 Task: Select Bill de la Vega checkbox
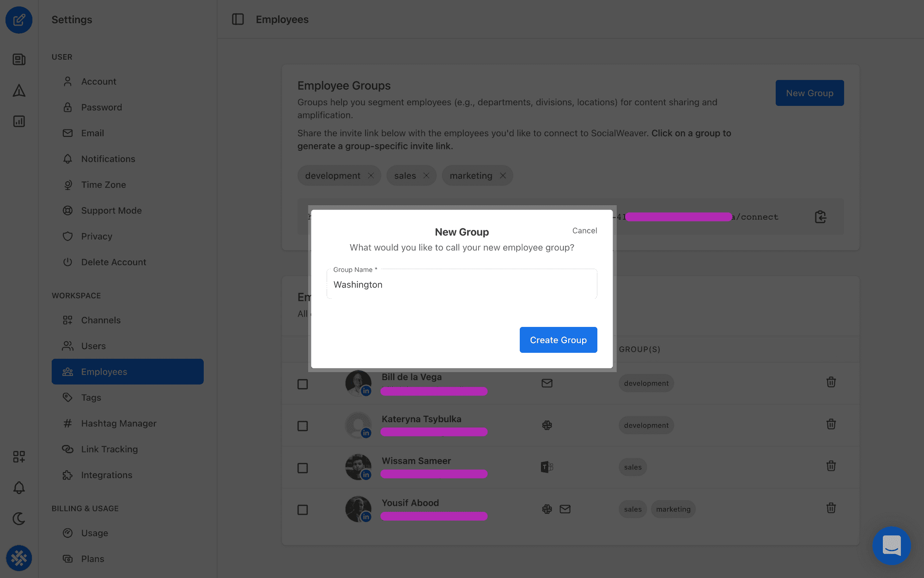pos(303,384)
